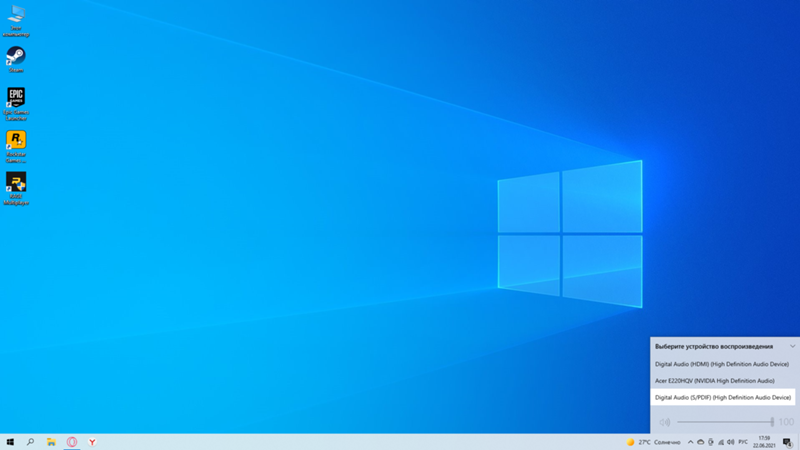Launch Yandex Browser from the taskbar
Viewport: 800px width, 450px height.
(x=92, y=441)
